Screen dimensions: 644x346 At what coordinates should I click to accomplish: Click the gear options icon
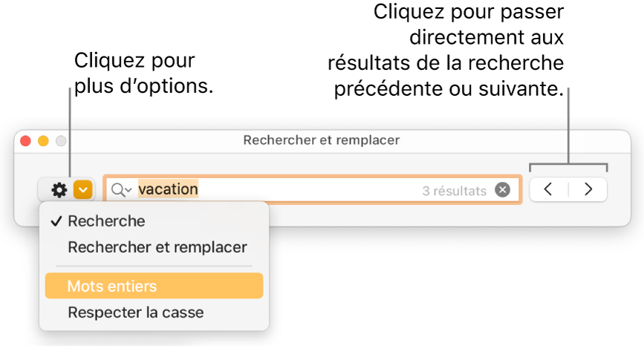(59, 190)
